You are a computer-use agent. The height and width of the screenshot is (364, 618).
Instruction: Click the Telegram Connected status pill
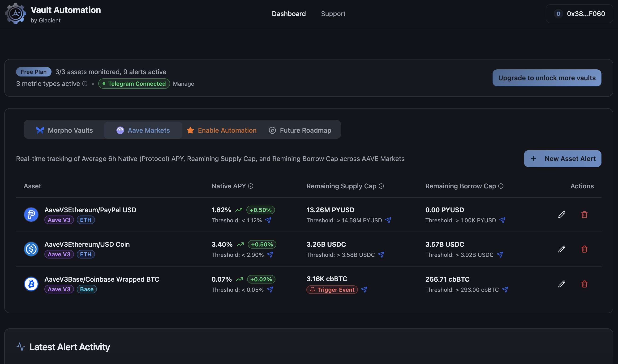pos(134,83)
